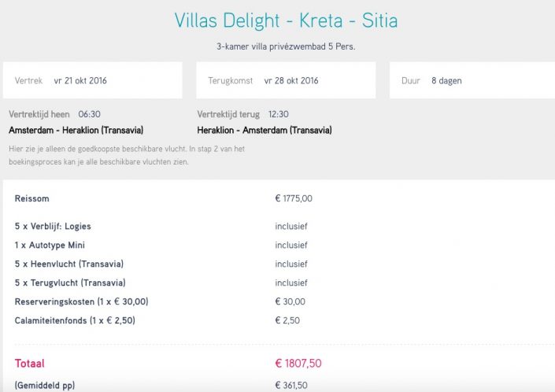Select the Heraklion - Amsterdam (Transavia) flight
Image resolution: width=555 pixels, height=392 pixels.
265,130
